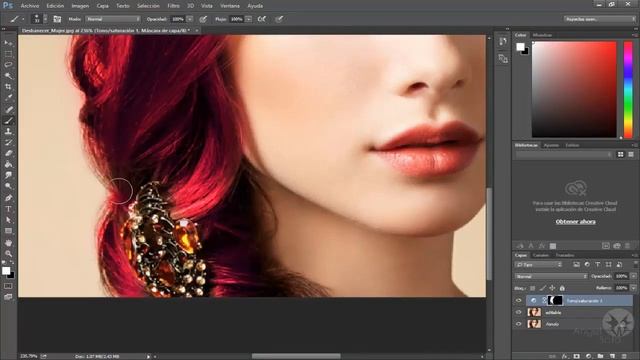Viewport: 640px width, 360px height.
Task: Toggle Quick Mask mode
Action: [x=8, y=286]
